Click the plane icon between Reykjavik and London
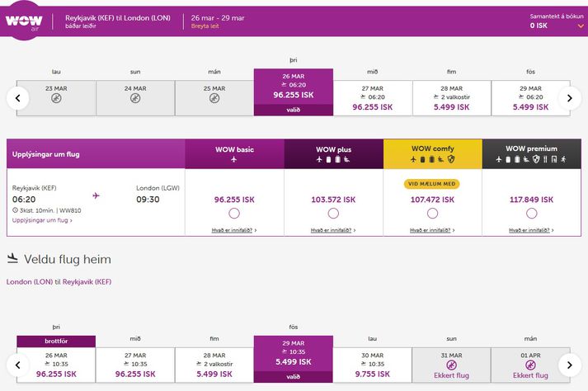This screenshot has width=588, height=391. (x=96, y=195)
